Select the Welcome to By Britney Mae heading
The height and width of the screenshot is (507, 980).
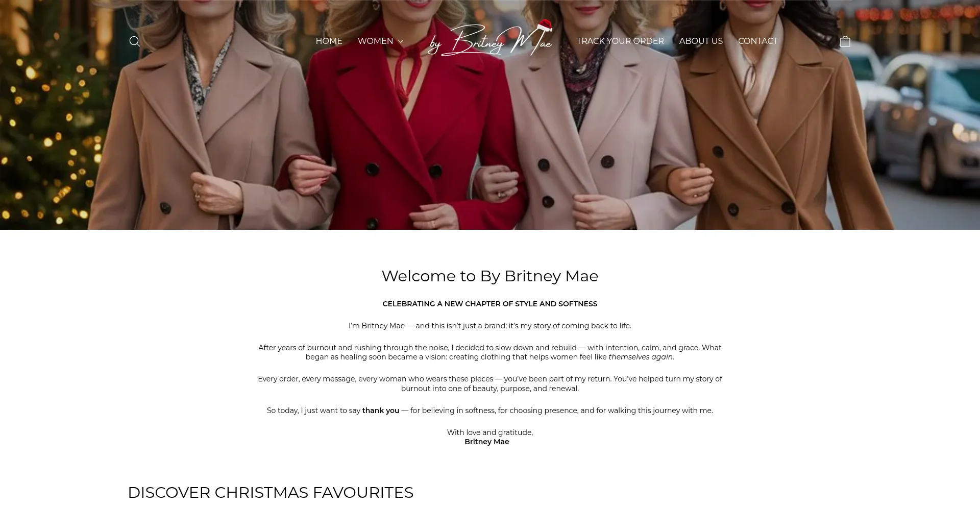pyautogui.click(x=490, y=276)
